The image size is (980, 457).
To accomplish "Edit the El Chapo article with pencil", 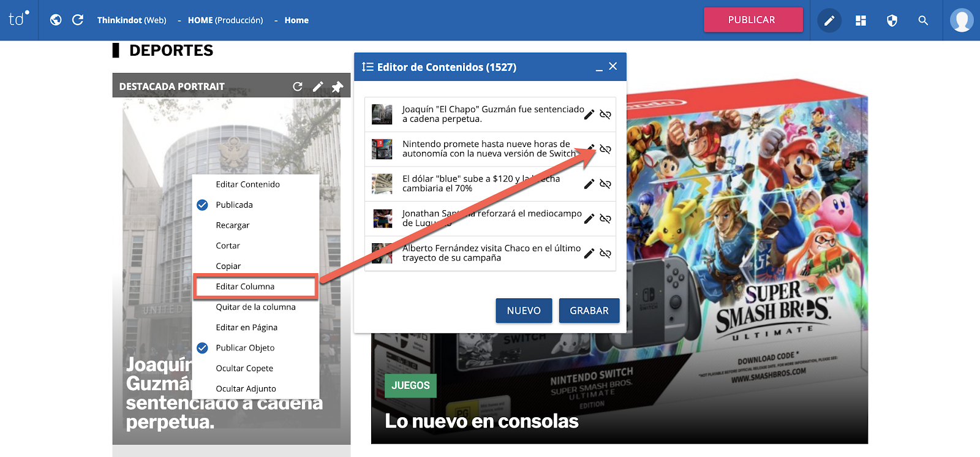I will [x=589, y=115].
